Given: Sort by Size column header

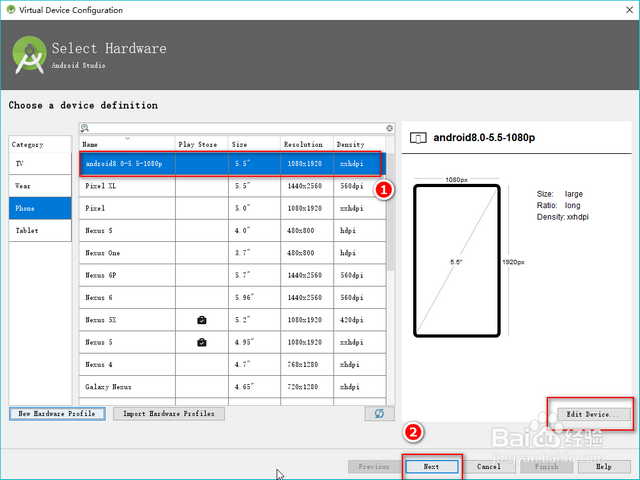Looking at the screenshot, I should pos(254,144).
